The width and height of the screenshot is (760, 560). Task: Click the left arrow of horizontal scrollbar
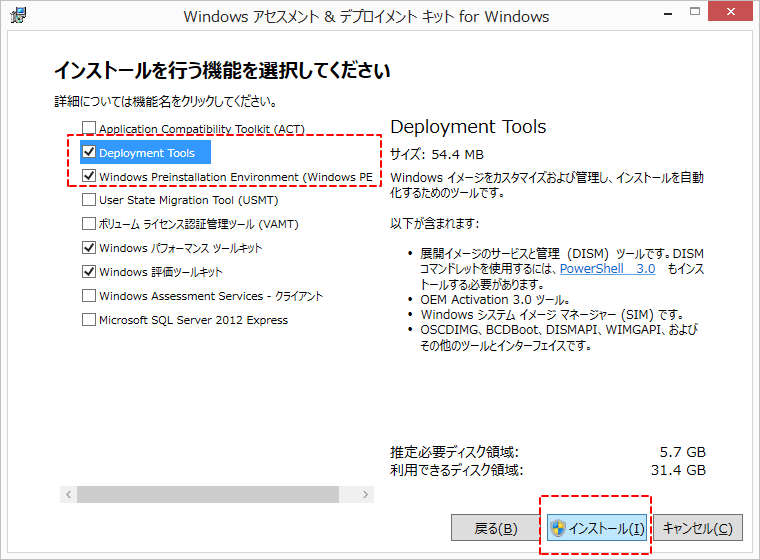pos(68,495)
